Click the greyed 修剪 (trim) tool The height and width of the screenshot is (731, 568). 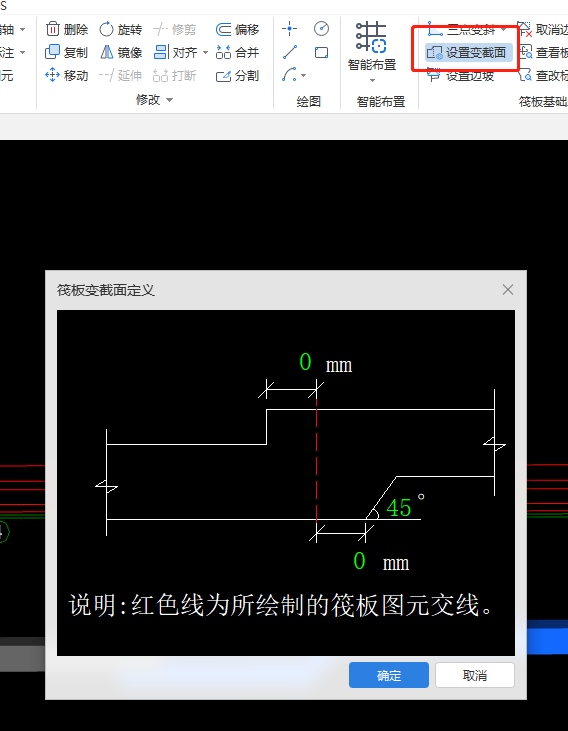(x=174, y=29)
